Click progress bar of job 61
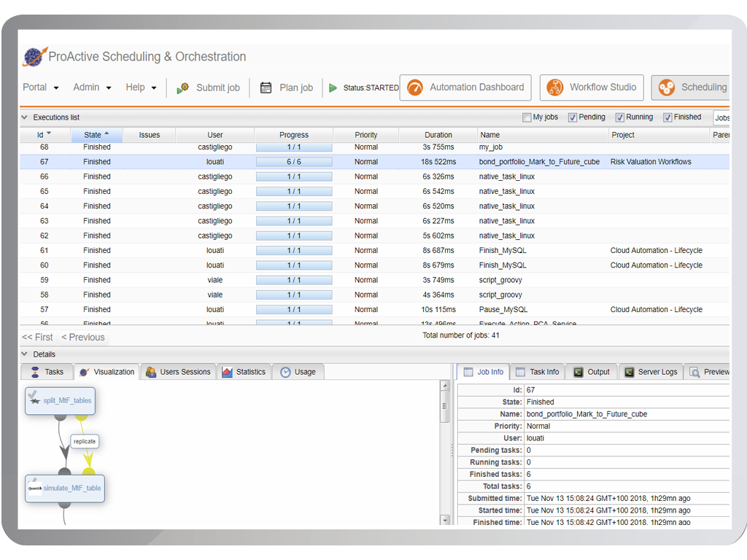 pyautogui.click(x=294, y=251)
